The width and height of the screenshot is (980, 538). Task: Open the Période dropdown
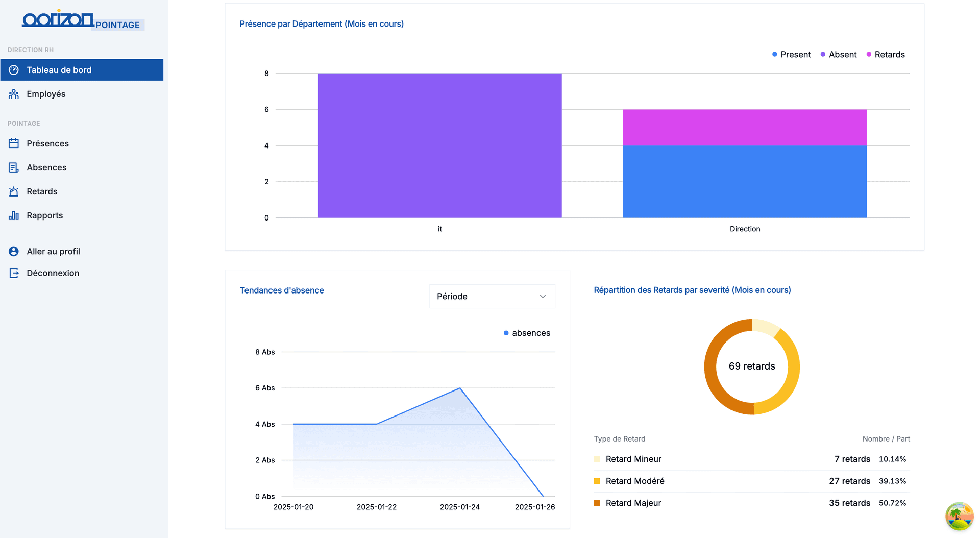(492, 297)
